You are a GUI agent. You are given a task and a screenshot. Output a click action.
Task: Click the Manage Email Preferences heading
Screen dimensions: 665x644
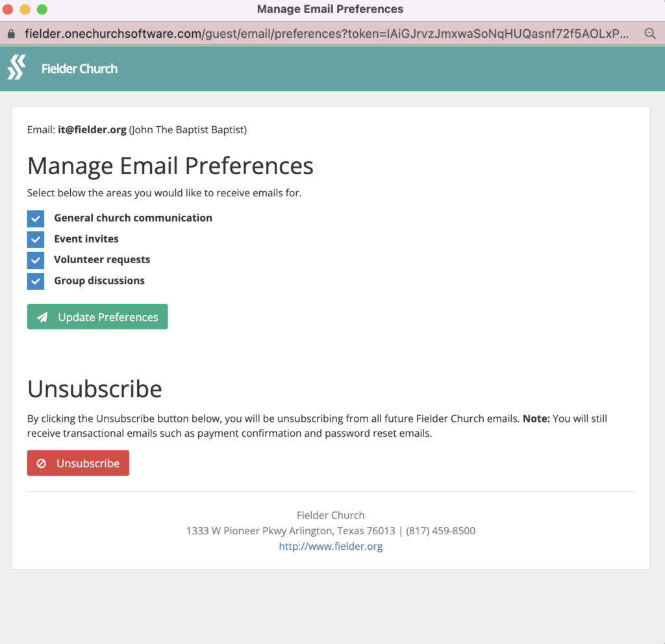pos(170,166)
